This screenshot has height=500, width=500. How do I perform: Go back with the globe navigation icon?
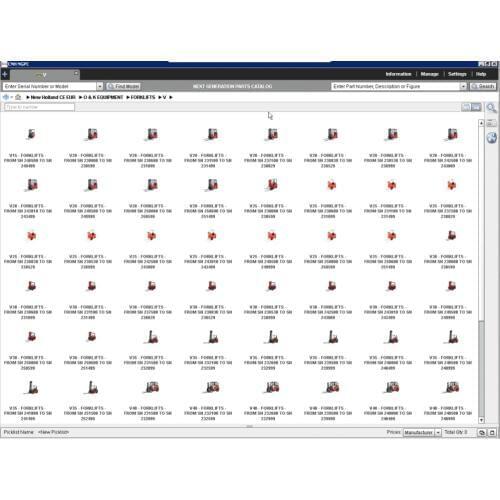pos(6,97)
